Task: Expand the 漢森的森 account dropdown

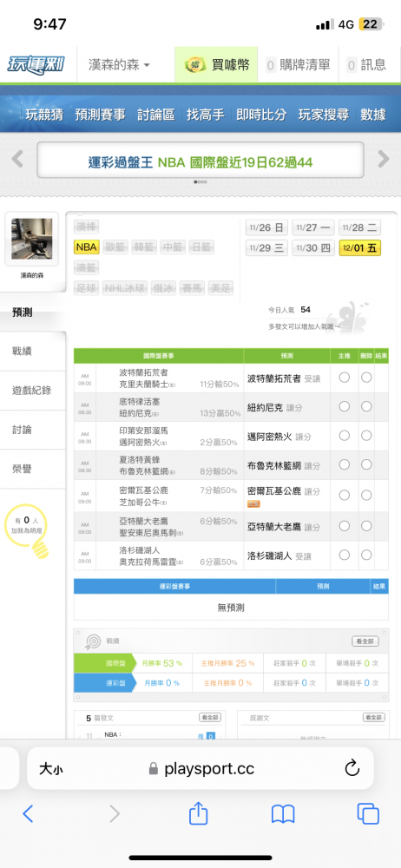Action: [119, 65]
